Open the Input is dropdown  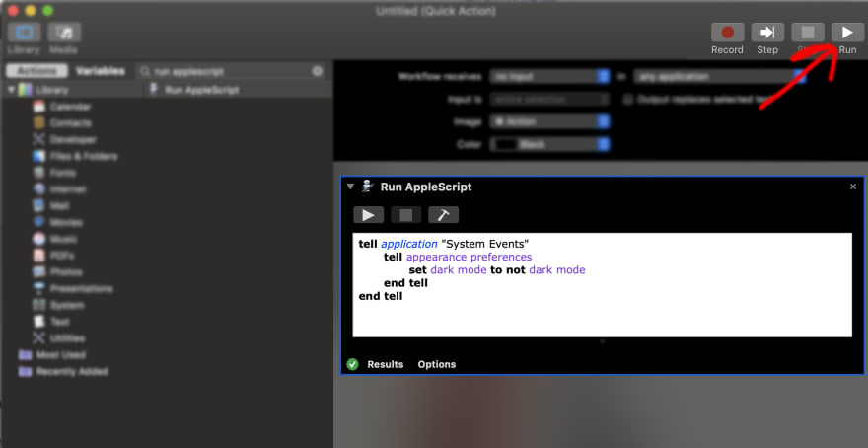tap(549, 99)
